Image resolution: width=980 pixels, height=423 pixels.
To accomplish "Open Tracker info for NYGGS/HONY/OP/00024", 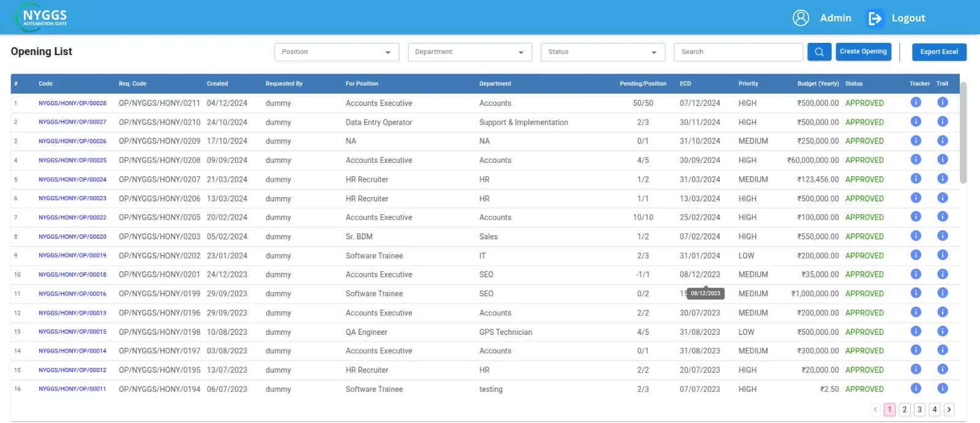I will click(x=916, y=179).
